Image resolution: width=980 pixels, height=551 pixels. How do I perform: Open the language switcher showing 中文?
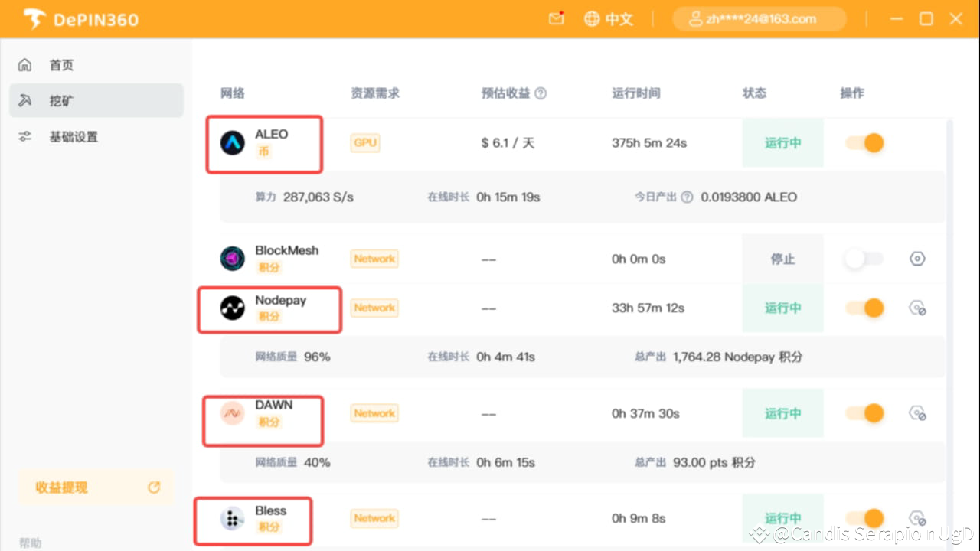click(609, 18)
